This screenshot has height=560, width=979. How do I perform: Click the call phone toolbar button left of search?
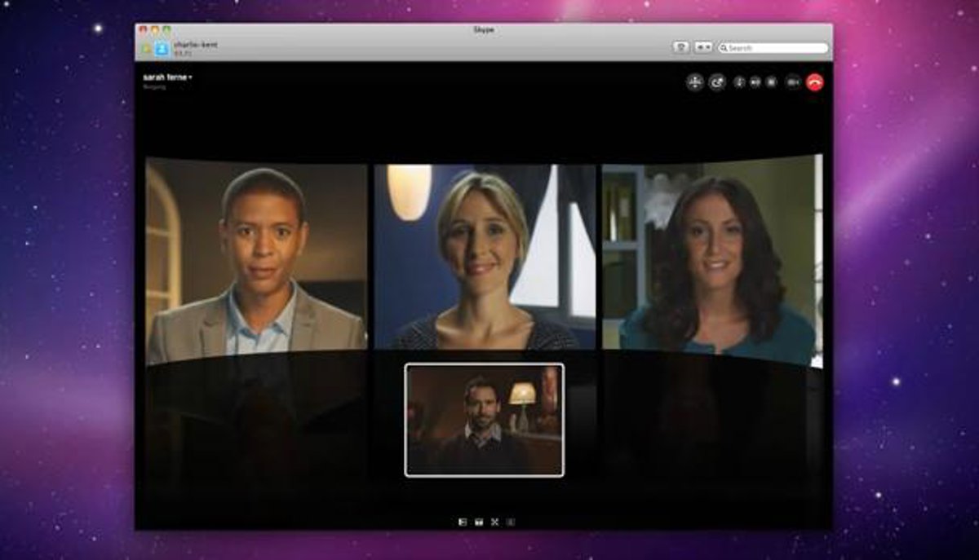click(x=680, y=48)
